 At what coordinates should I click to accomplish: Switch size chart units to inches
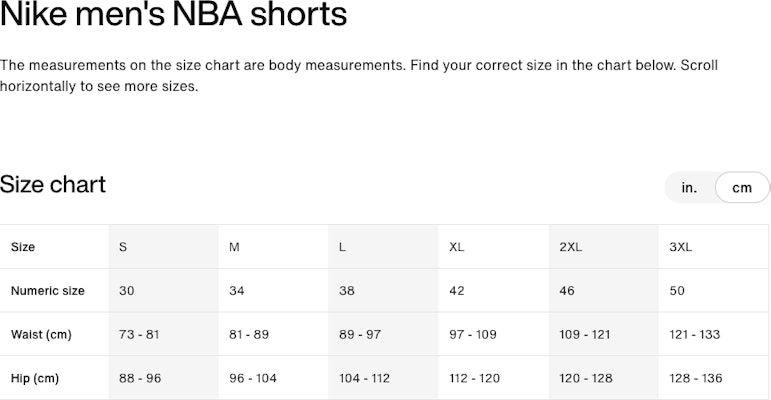(x=690, y=188)
